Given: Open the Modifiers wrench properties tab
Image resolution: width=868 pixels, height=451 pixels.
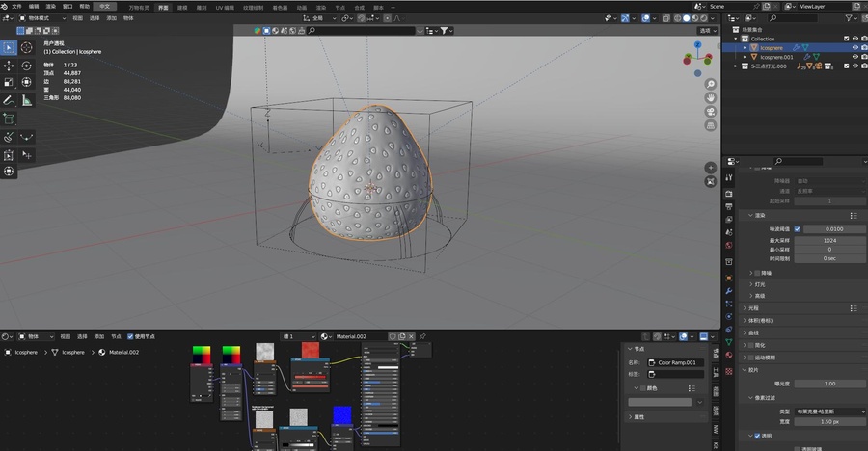Looking at the screenshot, I should pyautogui.click(x=729, y=291).
